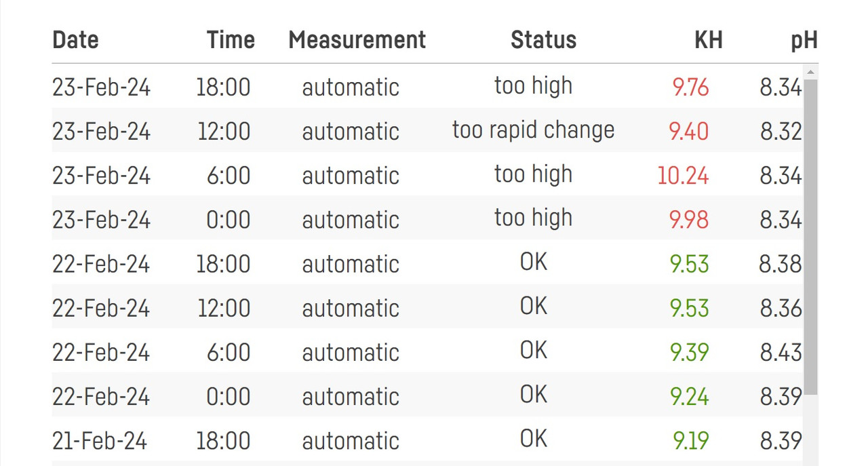Click the Measurement column header
Viewport: 868px width, 466px height.
(x=357, y=40)
